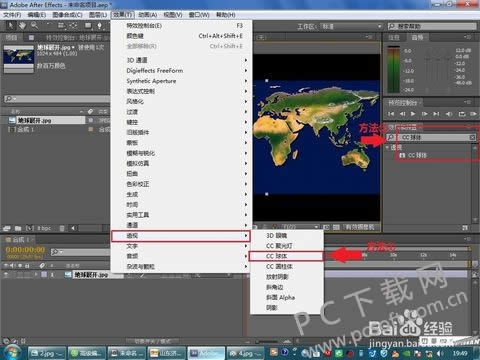The image size is (480, 360).
Task: Click the 有效摄像机 active camera button
Action: [360, 227]
